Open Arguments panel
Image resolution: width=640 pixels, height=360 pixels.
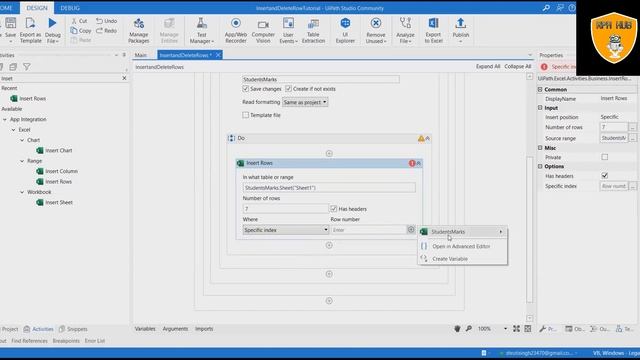(175, 329)
